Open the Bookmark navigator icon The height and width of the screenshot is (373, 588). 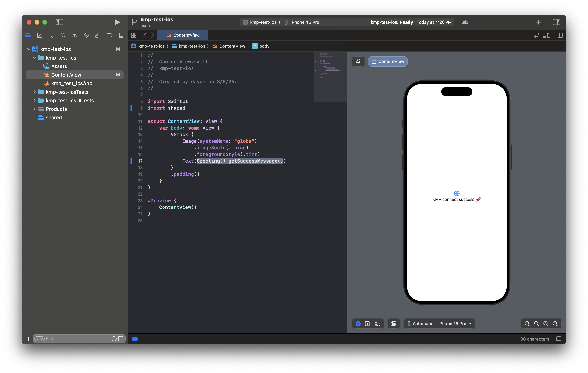[x=51, y=35]
